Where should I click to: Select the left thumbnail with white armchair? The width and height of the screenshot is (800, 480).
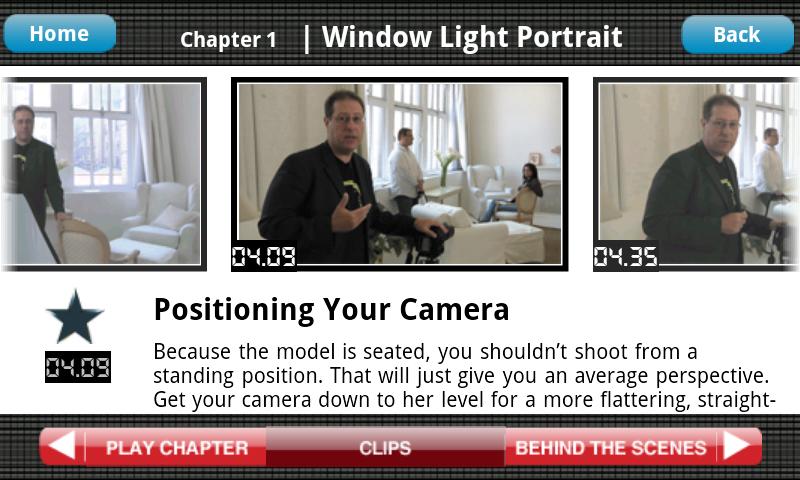tap(103, 174)
